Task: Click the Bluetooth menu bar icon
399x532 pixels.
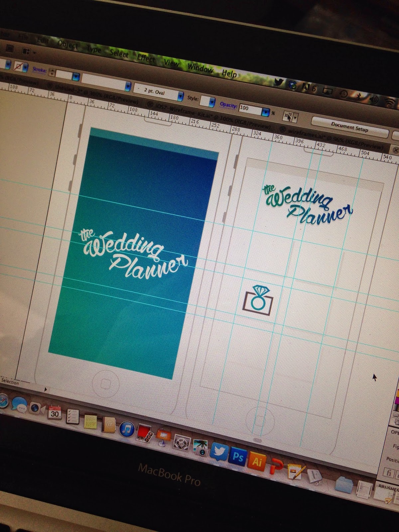Action: [359, 96]
